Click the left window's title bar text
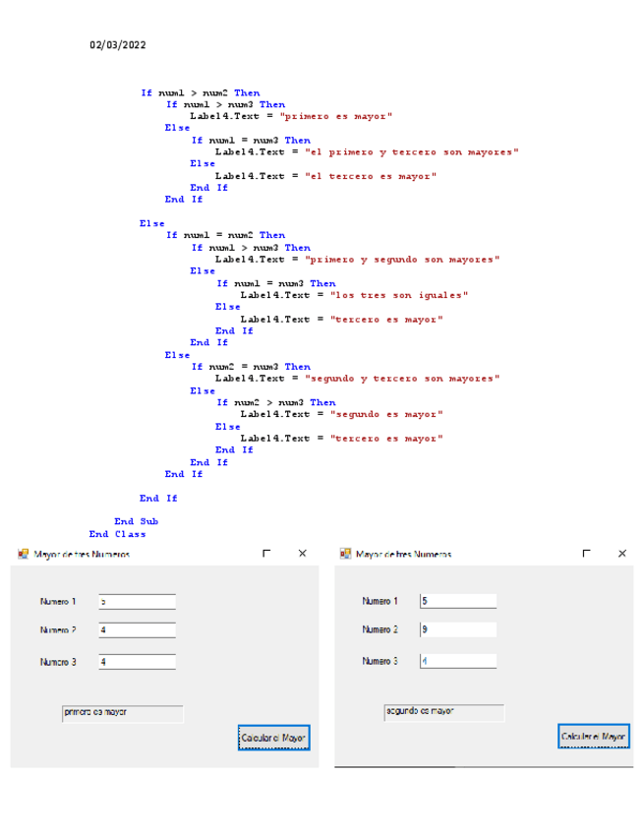The image size is (644, 834). [82, 555]
